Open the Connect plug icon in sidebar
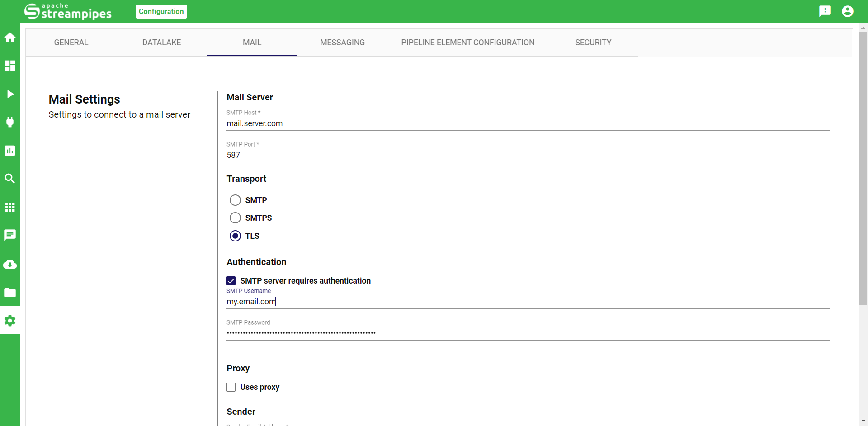 coord(10,122)
